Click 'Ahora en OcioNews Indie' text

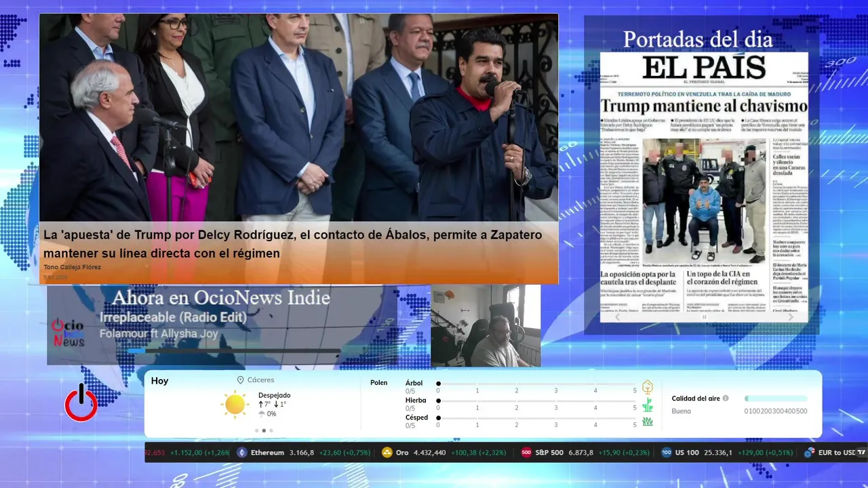click(x=221, y=298)
